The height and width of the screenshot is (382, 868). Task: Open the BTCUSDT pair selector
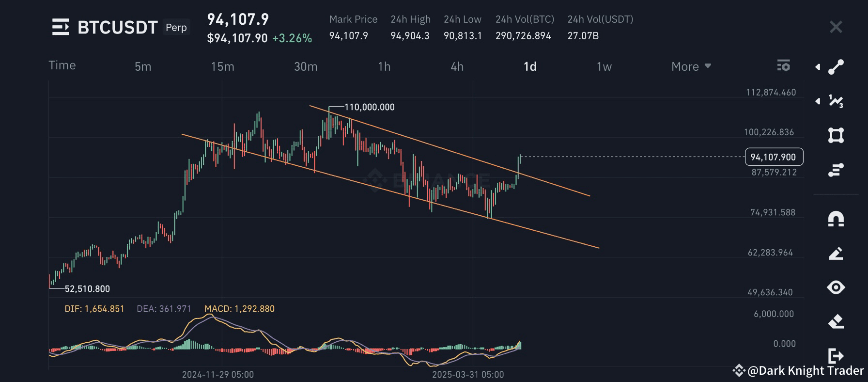(118, 28)
